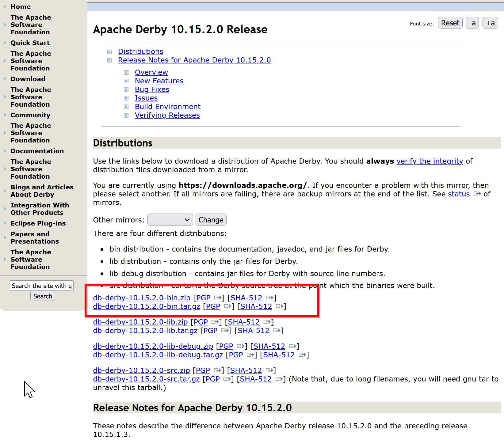Screen dimensions: 504x440
Task: Go to the Bug Fixes link
Action: [152, 89]
